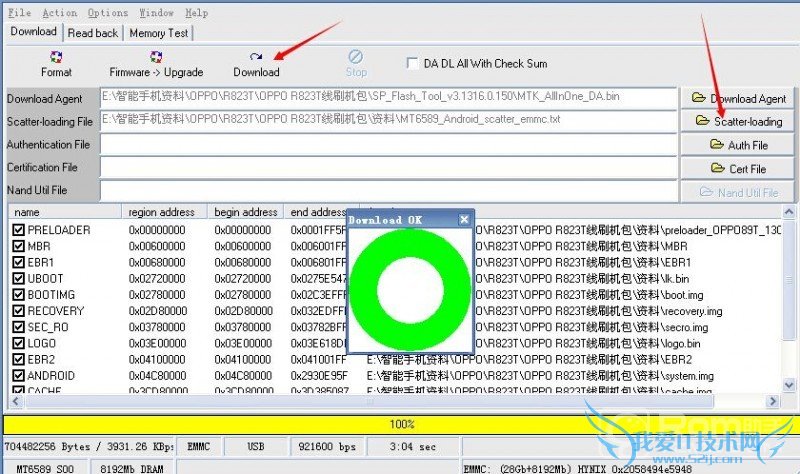
Task: Toggle the UBOOT partition checkbox
Action: (18, 279)
